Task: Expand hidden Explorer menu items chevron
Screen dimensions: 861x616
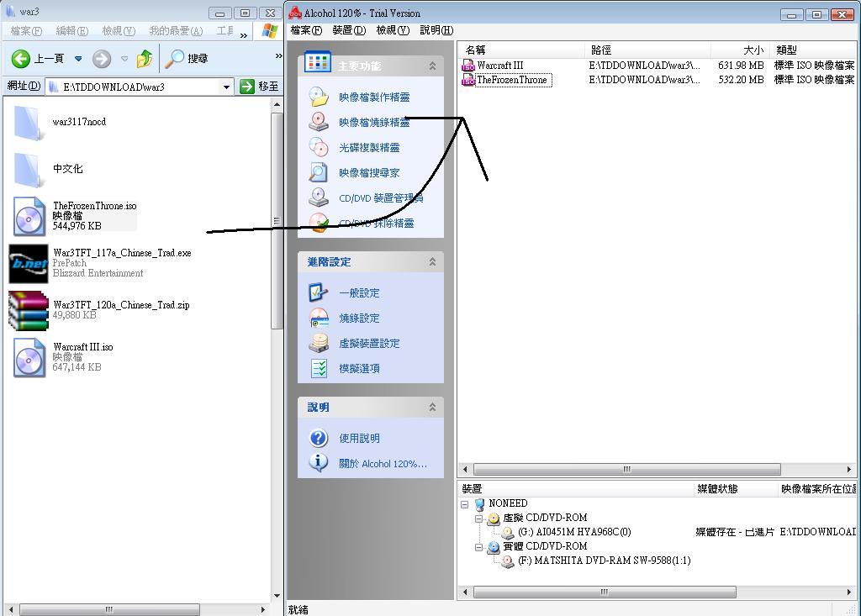Action: (244, 35)
